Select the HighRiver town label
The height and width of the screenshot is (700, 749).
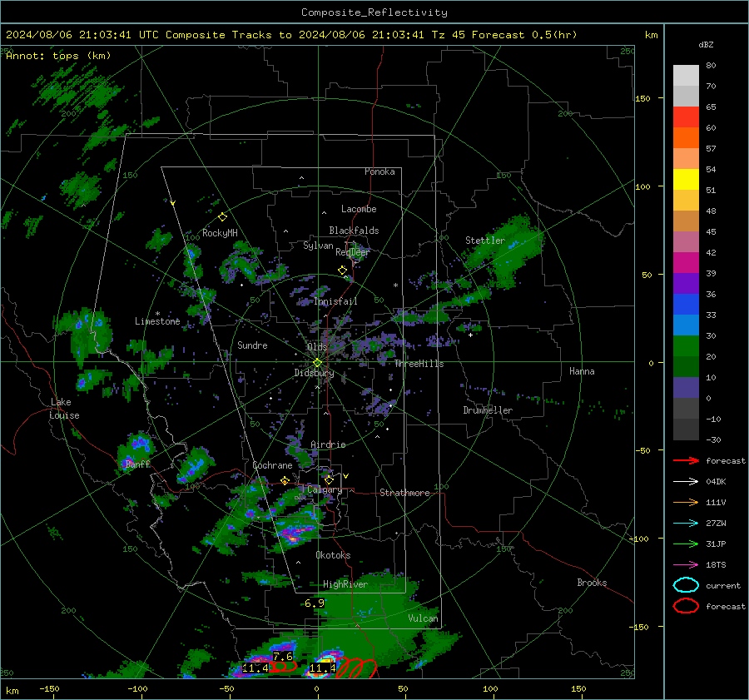point(345,584)
